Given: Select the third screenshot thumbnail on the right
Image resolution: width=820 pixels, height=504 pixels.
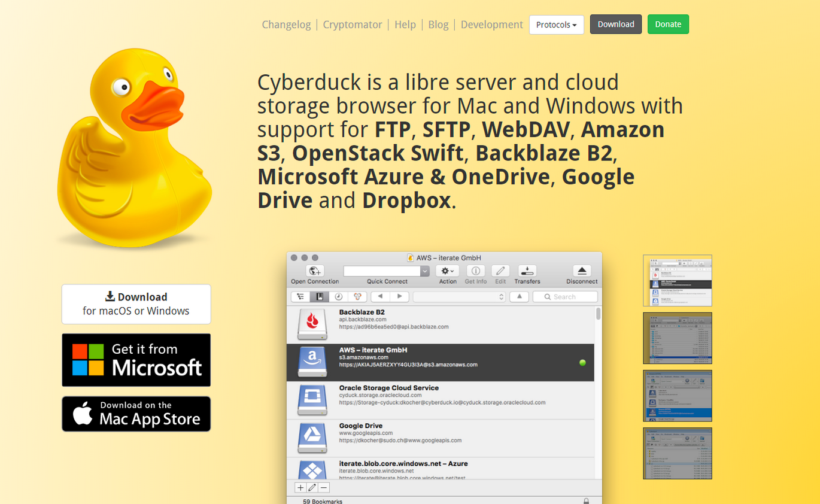Looking at the screenshot, I should click(678, 396).
